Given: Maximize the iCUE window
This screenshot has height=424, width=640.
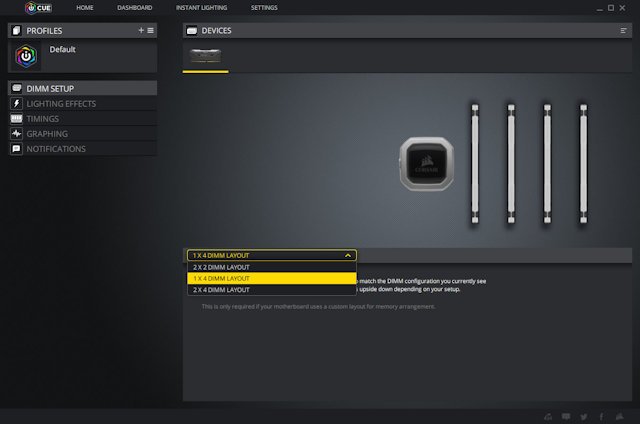Looking at the screenshot, I should pos(611,8).
